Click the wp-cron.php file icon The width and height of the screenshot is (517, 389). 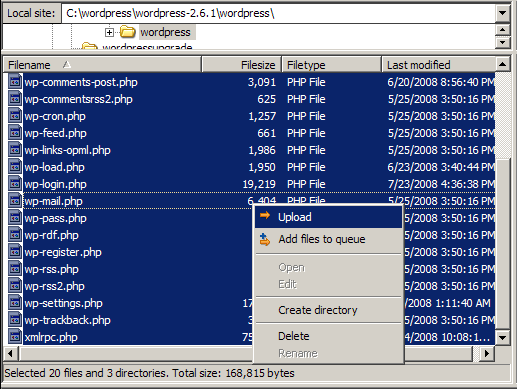[x=15, y=116]
